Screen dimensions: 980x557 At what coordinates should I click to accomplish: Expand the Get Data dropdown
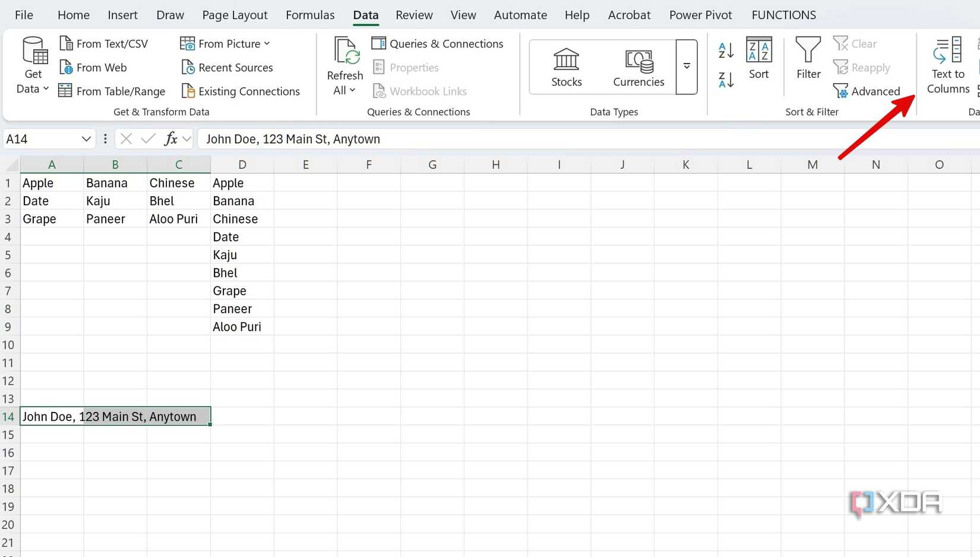click(33, 65)
